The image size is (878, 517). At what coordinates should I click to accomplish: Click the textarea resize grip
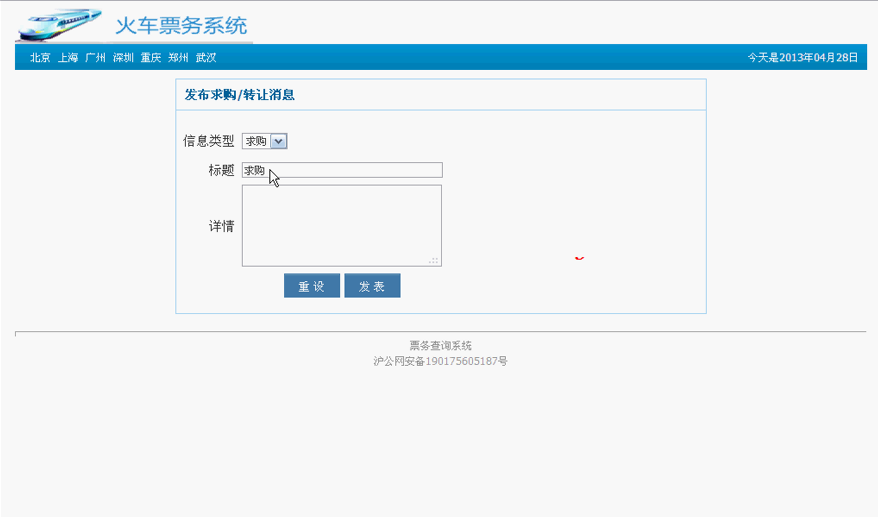[434, 260]
